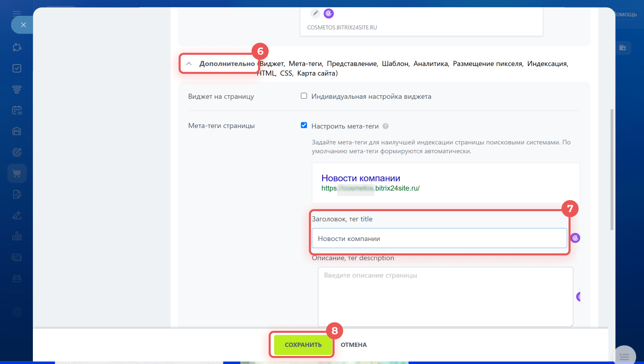Screen dimensions: 644x364
Task: Click the purple CoPilot icon near the pencil
Action: pos(329,13)
